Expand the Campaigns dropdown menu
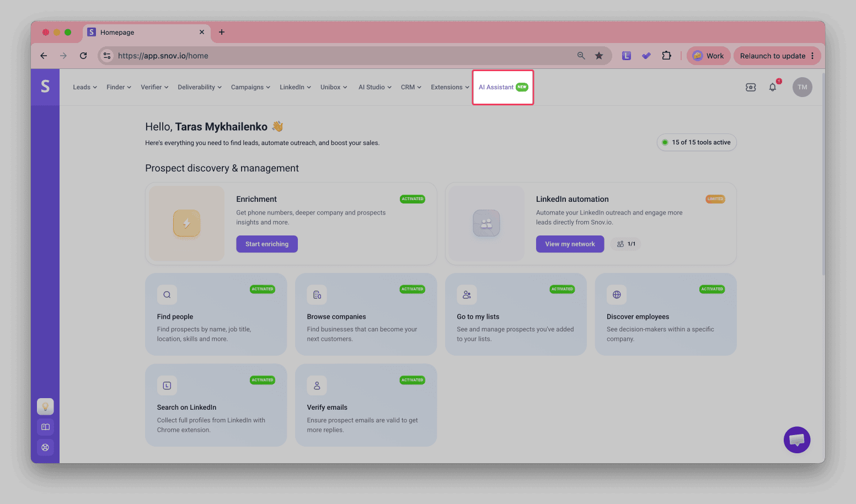The width and height of the screenshot is (856, 504). pos(250,87)
